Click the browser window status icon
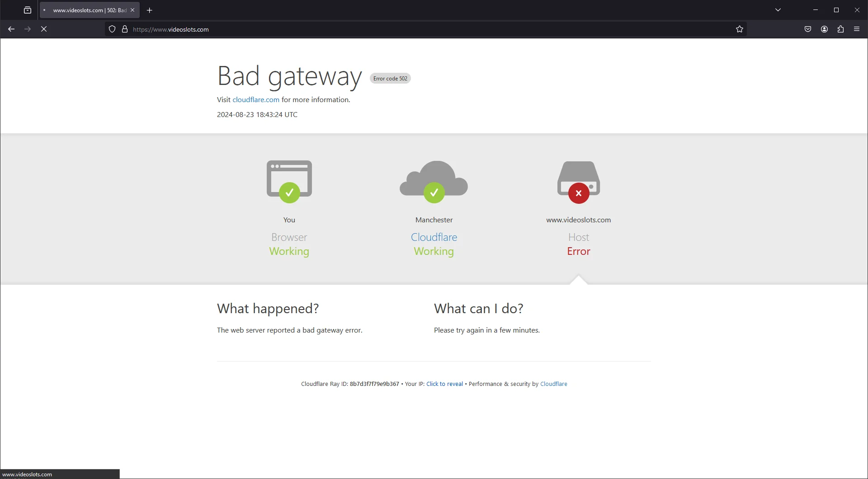This screenshot has height=479, width=868. tap(289, 182)
